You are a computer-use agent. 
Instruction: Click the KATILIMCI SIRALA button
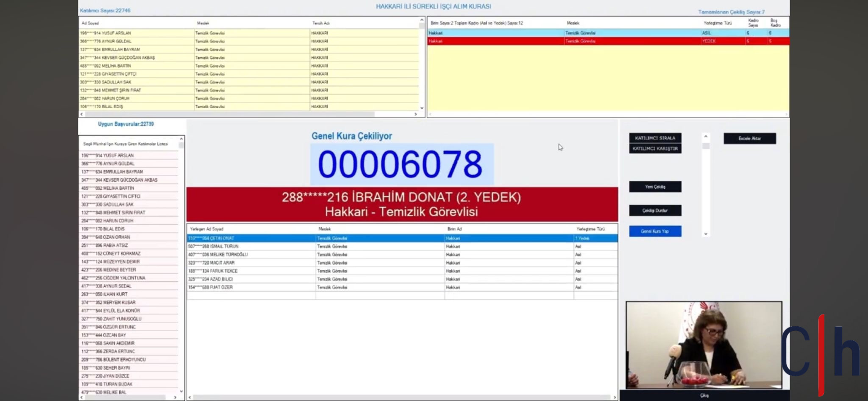tap(655, 138)
